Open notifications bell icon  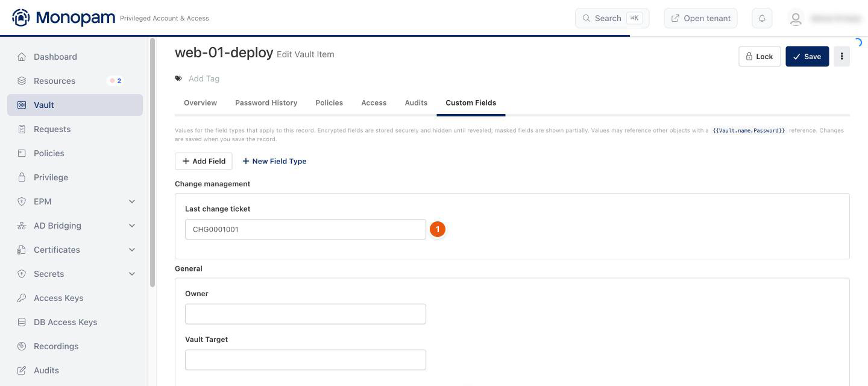tap(762, 18)
